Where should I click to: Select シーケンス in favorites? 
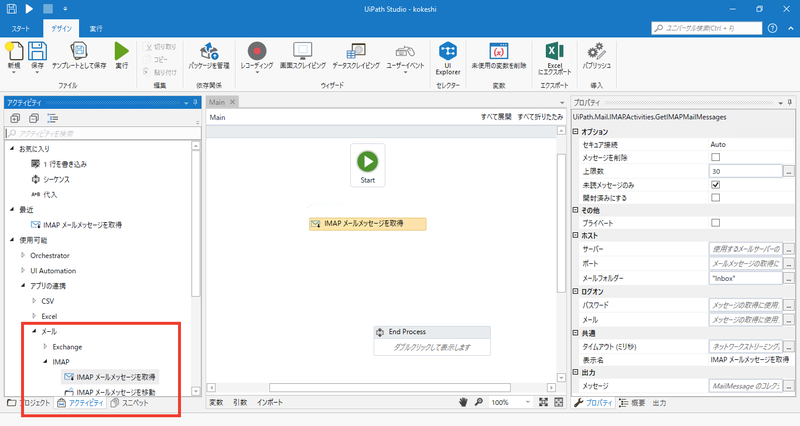pyautogui.click(x=51, y=179)
